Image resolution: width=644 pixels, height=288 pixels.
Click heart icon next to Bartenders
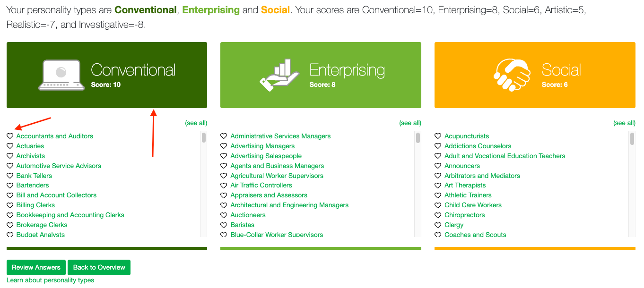point(10,185)
